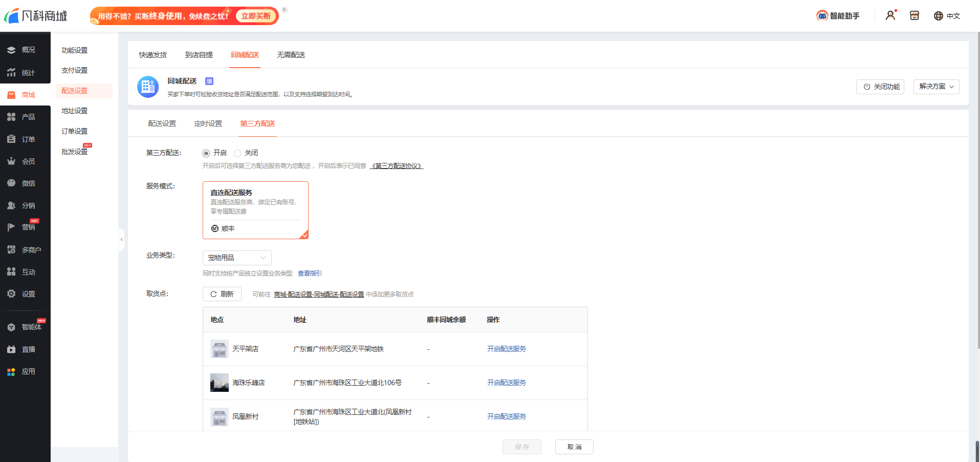
Task: Open the 多商户 multi-merchant sidebar icon
Action: (11, 249)
